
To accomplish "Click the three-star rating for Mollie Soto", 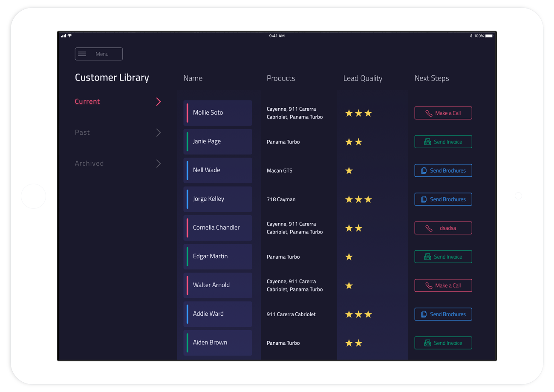I will [358, 113].
